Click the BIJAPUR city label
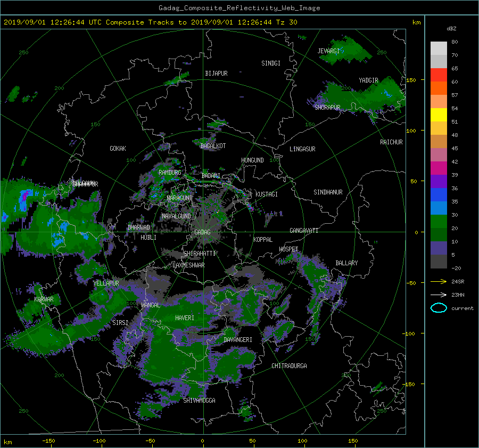The width and height of the screenshot is (479, 448). click(216, 74)
